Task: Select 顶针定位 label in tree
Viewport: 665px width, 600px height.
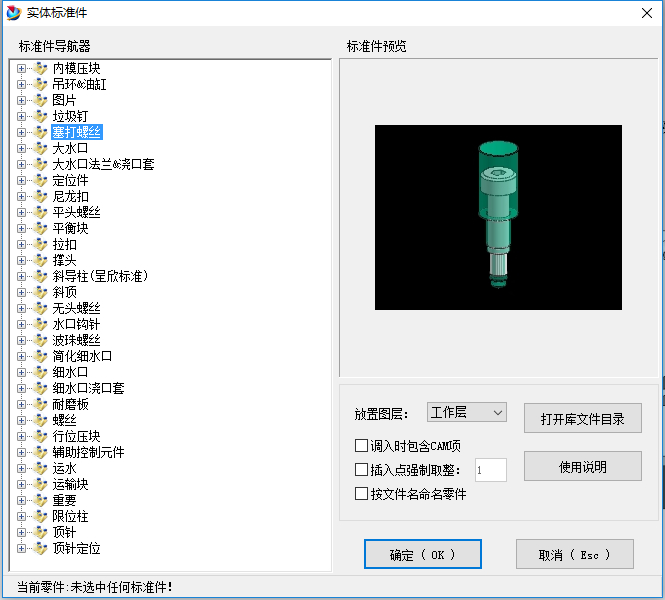Action: click(x=76, y=548)
